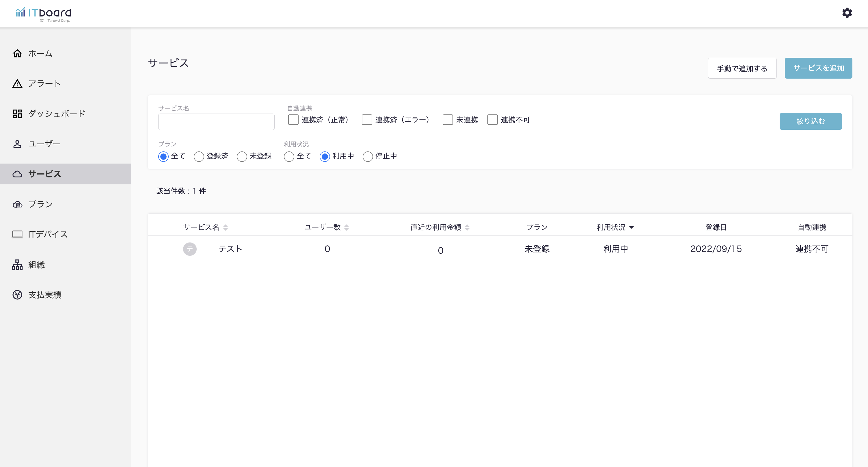Toggle 利用状況 column sort arrow
This screenshot has height=467, width=868.
coord(632,228)
